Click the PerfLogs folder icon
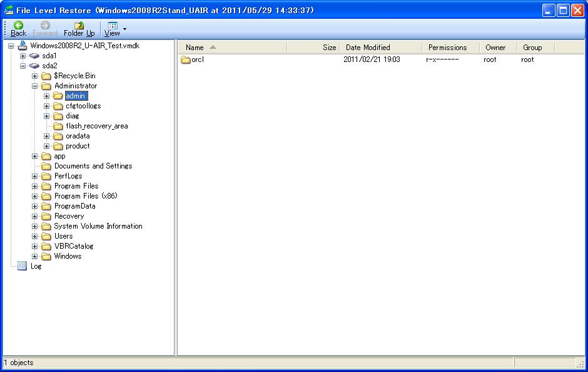The image size is (588, 372). tap(46, 176)
